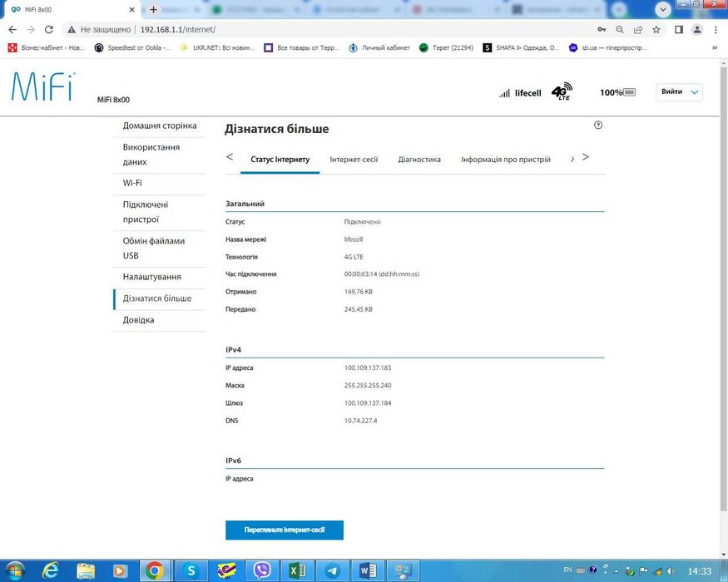This screenshot has width=728, height=582.
Task: Select Статус Інтернету tab
Action: tap(280, 159)
